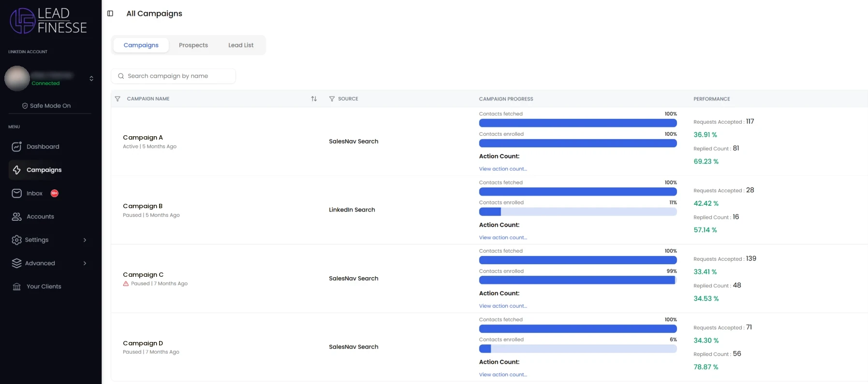The height and width of the screenshot is (384, 868).
Task: View action count for Campaign B
Action: [503, 238]
